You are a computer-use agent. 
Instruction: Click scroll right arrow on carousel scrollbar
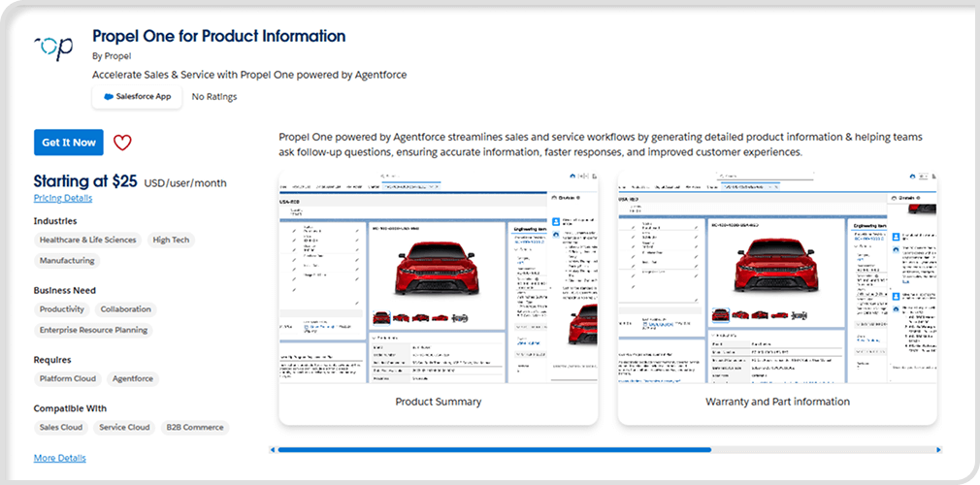[x=938, y=450]
